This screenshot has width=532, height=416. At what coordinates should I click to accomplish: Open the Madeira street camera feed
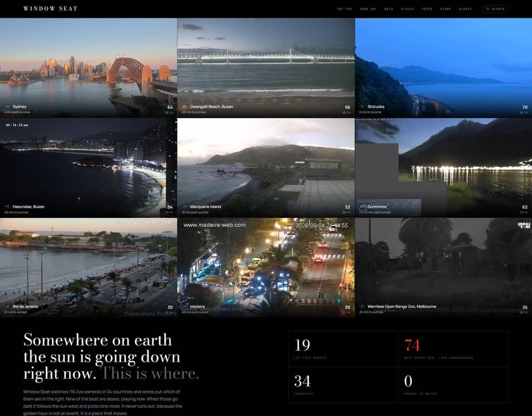point(266,267)
